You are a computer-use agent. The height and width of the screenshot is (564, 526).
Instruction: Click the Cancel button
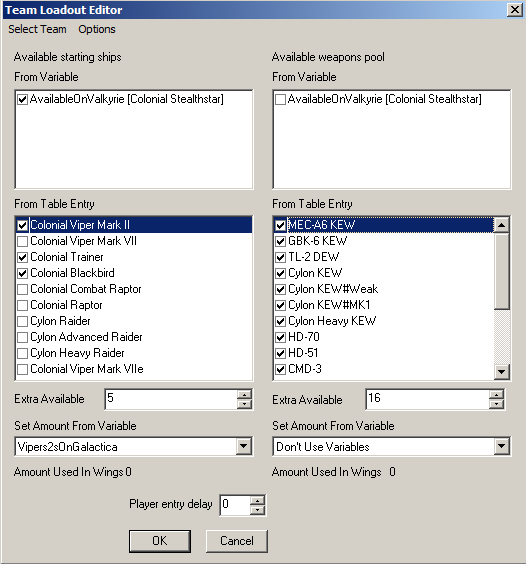coord(237,541)
